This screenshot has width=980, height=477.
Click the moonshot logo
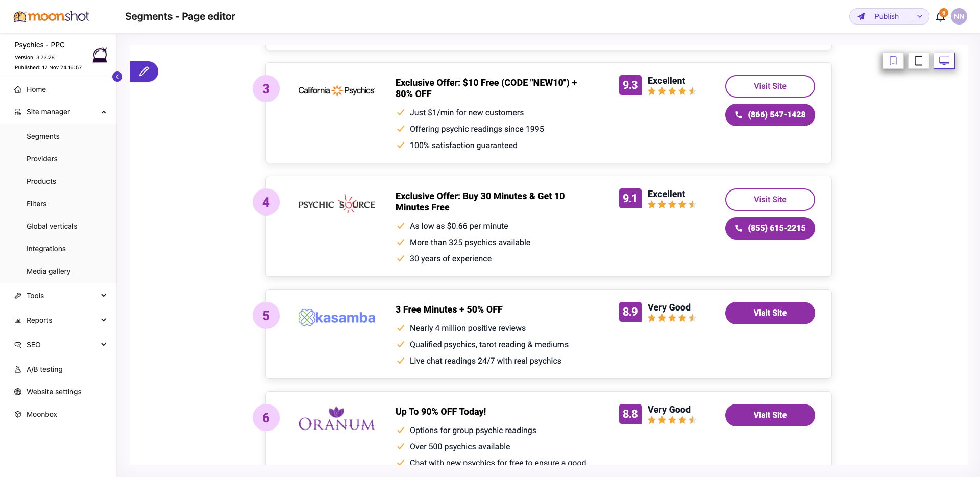pyautogui.click(x=52, y=16)
